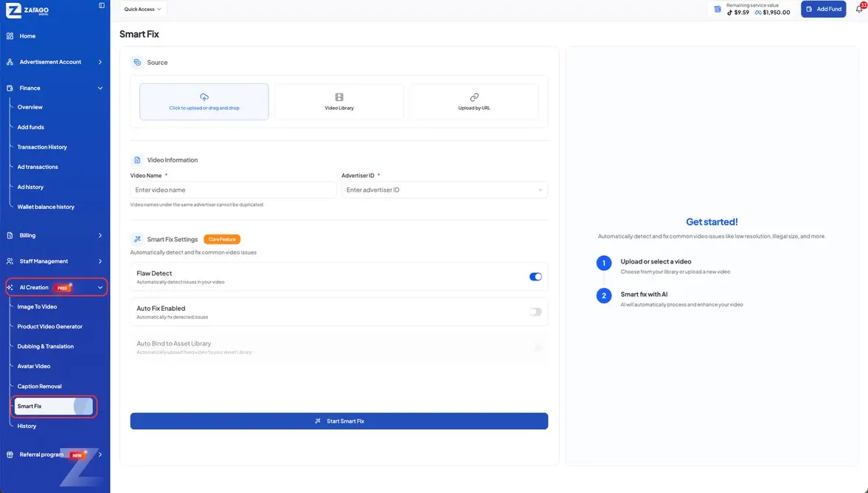Click the $9.59 balance value
The width and height of the screenshot is (868, 493).
(x=742, y=13)
